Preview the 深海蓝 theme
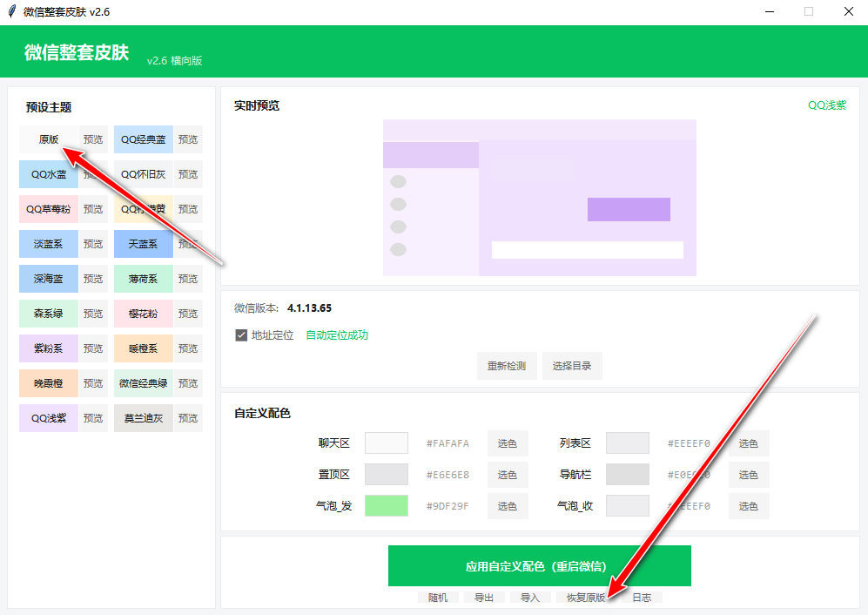The image size is (868, 615). (93, 279)
